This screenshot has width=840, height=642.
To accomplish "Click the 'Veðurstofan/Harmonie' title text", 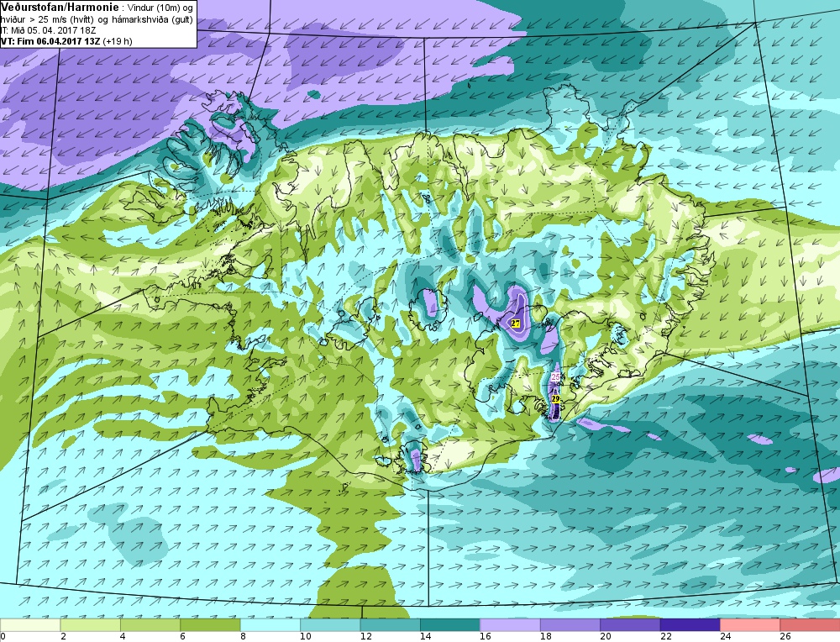I will click(60, 7).
